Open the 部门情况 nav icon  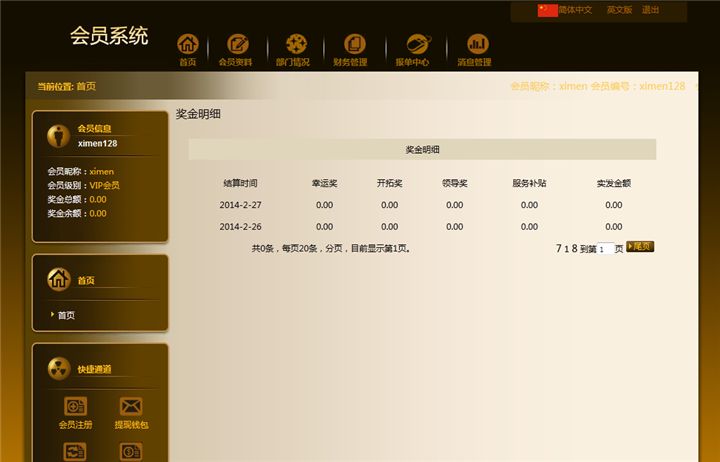coord(296,44)
